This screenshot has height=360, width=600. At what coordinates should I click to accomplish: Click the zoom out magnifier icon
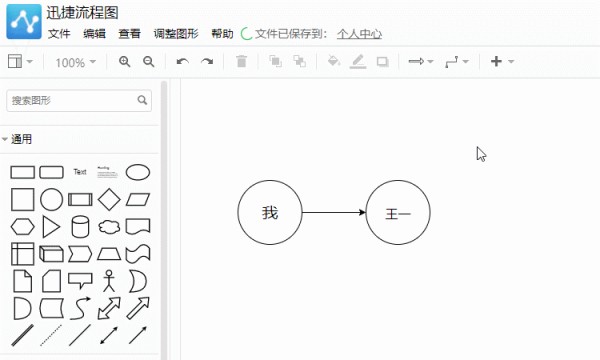[x=148, y=61]
